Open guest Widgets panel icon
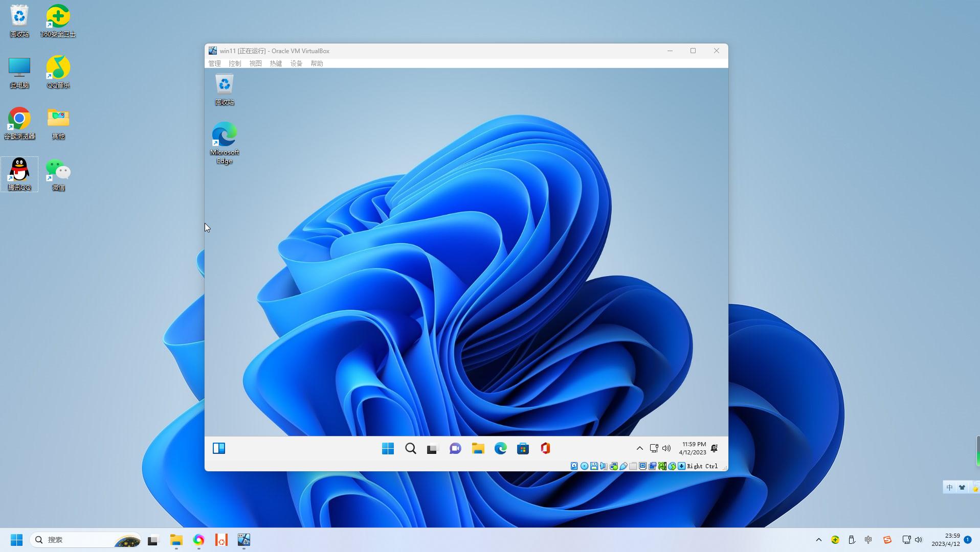The image size is (980, 552). [219, 449]
